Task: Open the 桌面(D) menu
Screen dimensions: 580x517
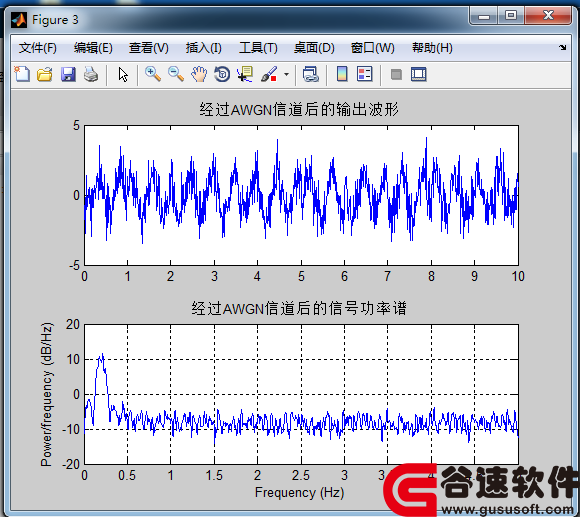Action: pyautogui.click(x=314, y=48)
